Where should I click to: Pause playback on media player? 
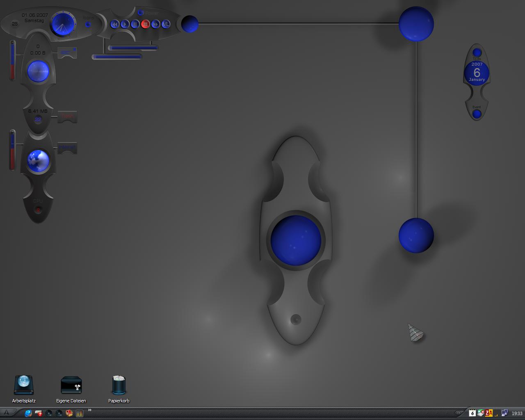pos(135,24)
